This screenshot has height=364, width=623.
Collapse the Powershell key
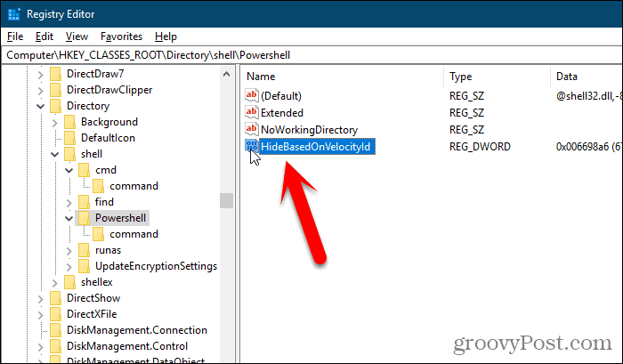point(69,218)
